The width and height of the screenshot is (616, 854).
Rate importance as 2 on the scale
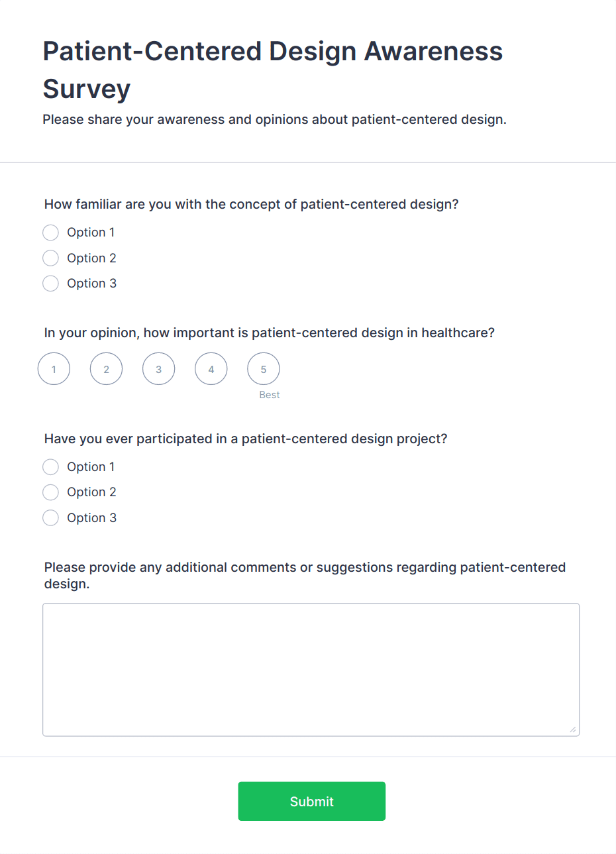(x=106, y=369)
